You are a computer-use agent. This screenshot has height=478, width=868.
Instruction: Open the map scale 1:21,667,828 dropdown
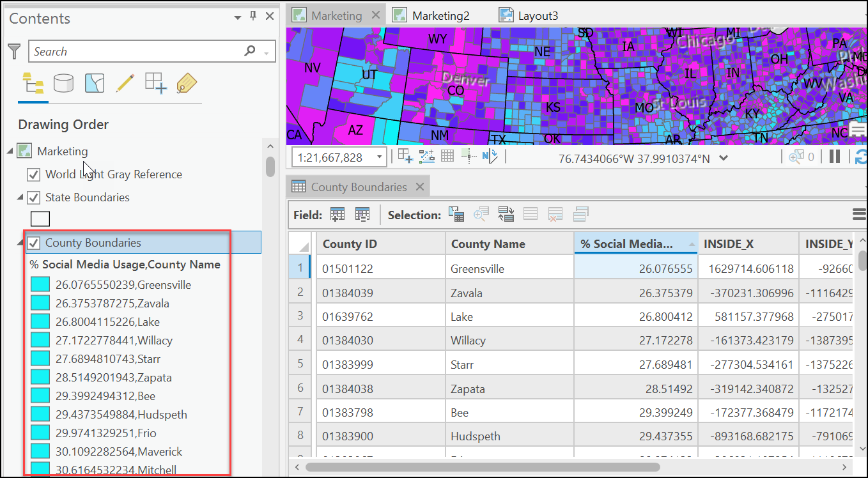(380, 157)
